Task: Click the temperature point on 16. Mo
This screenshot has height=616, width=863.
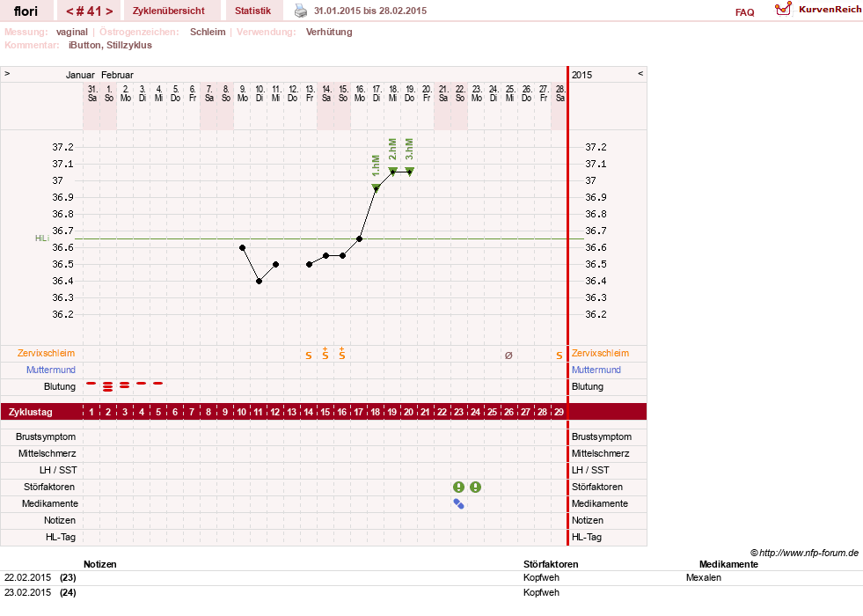Action: click(x=360, y=238)
